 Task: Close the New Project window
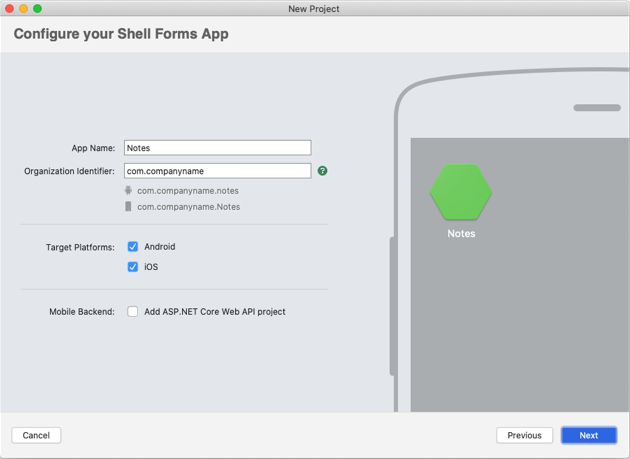tap(10, 9)
